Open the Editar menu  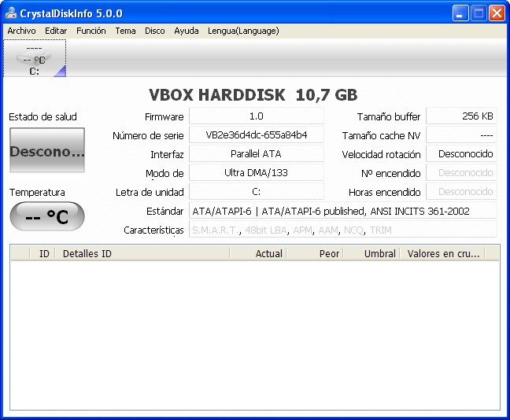56,31
